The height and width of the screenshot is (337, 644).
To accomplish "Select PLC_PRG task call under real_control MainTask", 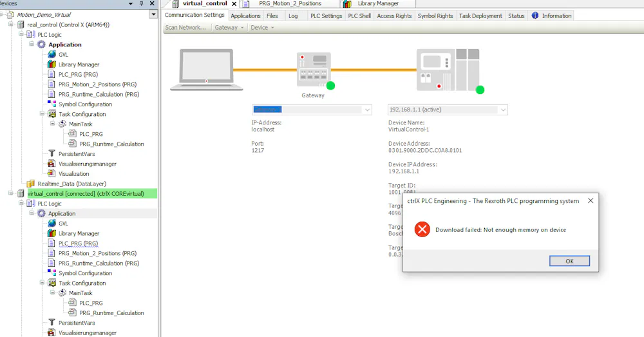I will [91, 134].
